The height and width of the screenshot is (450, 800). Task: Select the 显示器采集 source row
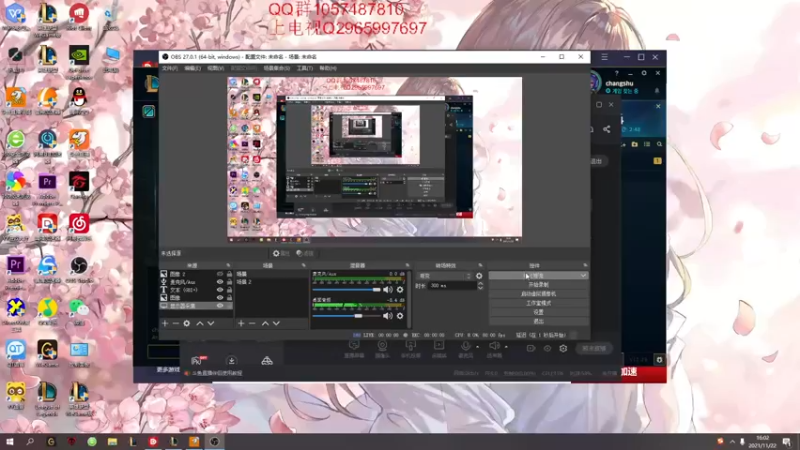[196, 306]
